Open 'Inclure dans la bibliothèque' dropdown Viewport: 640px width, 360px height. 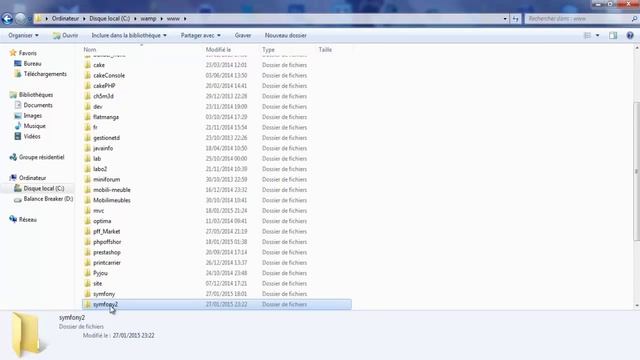click(x=129, y=36)
